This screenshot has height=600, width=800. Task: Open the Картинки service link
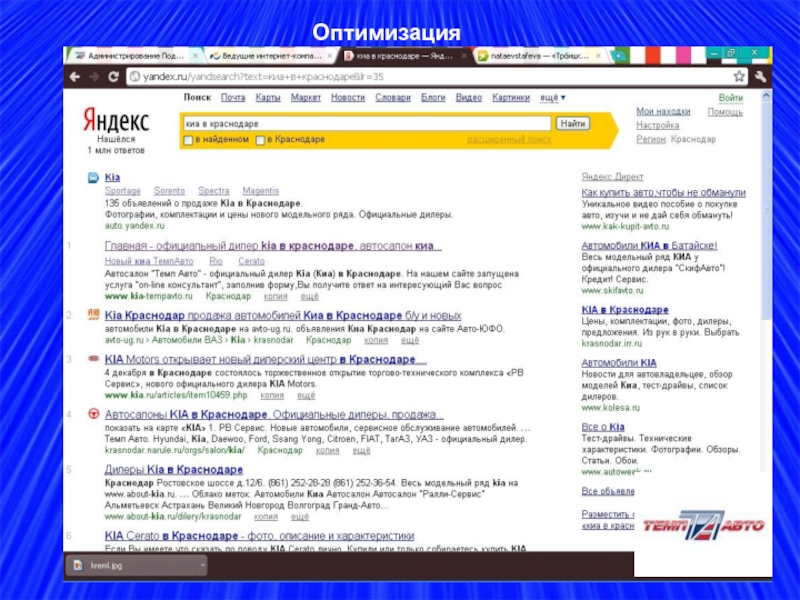[511, 97]
